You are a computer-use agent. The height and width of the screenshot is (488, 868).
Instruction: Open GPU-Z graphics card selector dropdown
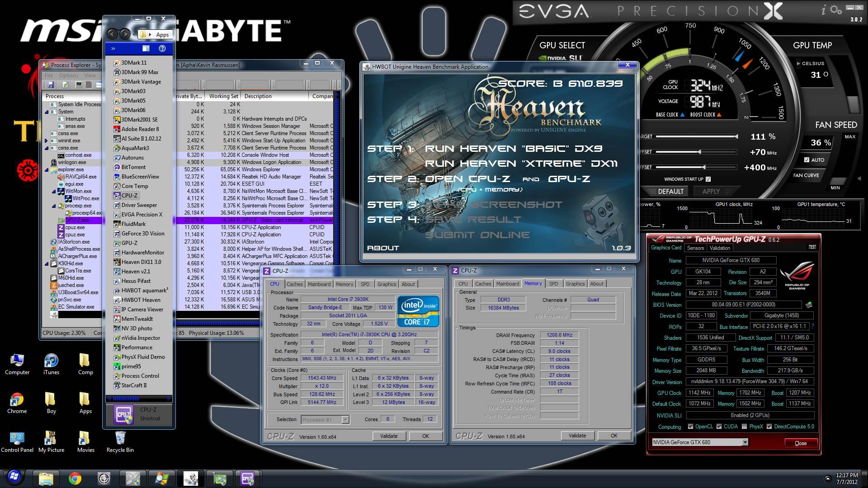click(x=745, y=442)
